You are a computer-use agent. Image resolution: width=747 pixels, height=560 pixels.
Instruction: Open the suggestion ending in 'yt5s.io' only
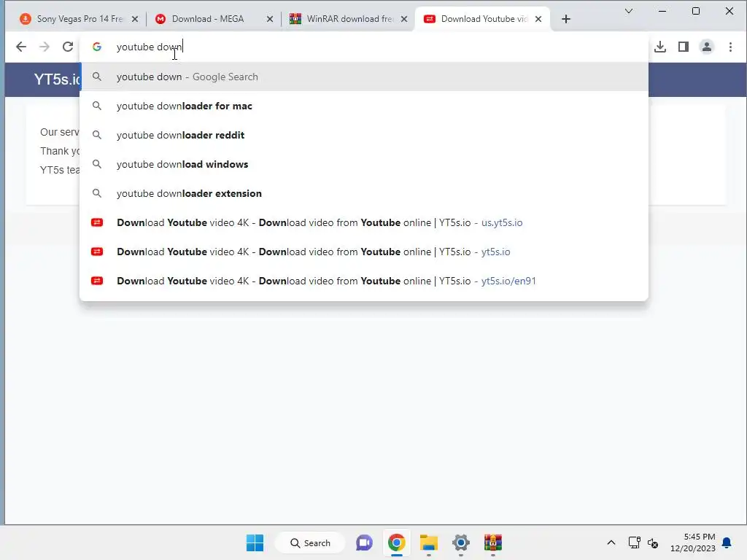point(364,252)
